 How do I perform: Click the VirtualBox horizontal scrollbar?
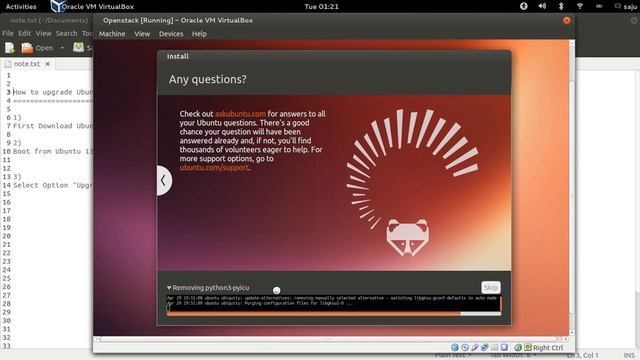click(x=329, y=339)
